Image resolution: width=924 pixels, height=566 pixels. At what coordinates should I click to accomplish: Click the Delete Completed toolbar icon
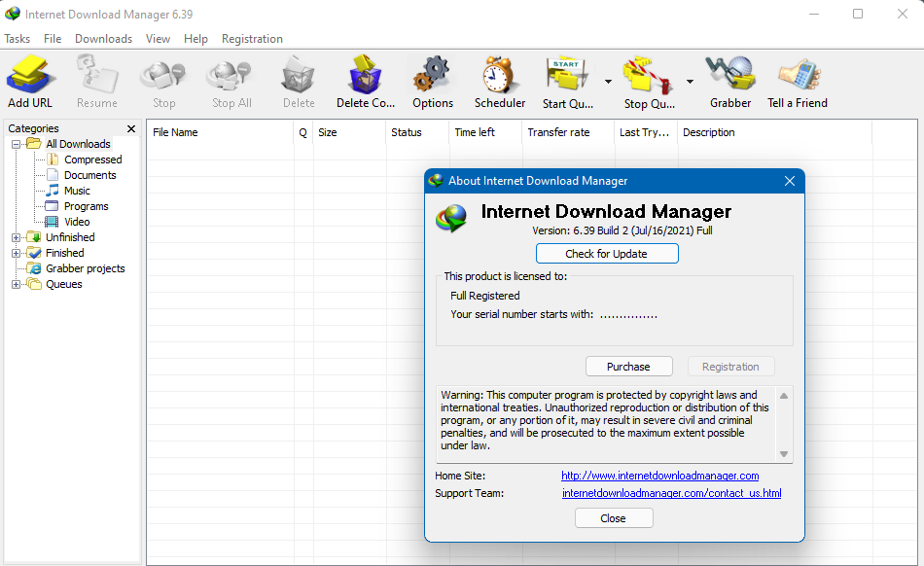click(366, 75)
